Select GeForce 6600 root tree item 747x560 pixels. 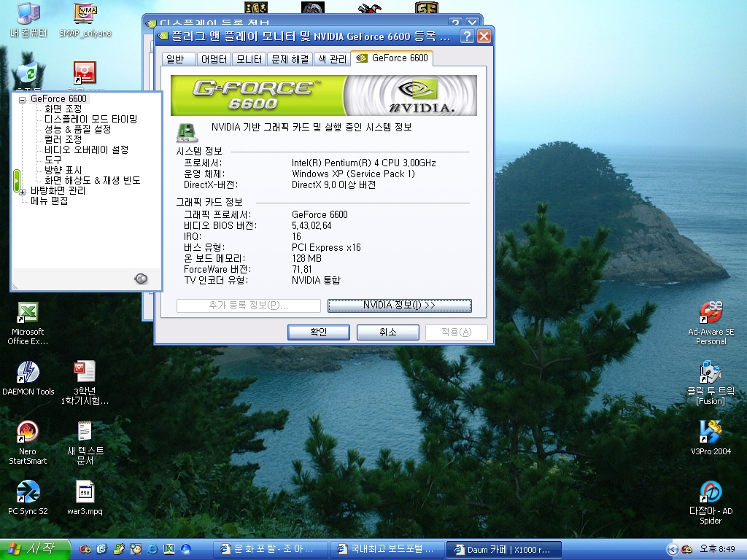58,98
